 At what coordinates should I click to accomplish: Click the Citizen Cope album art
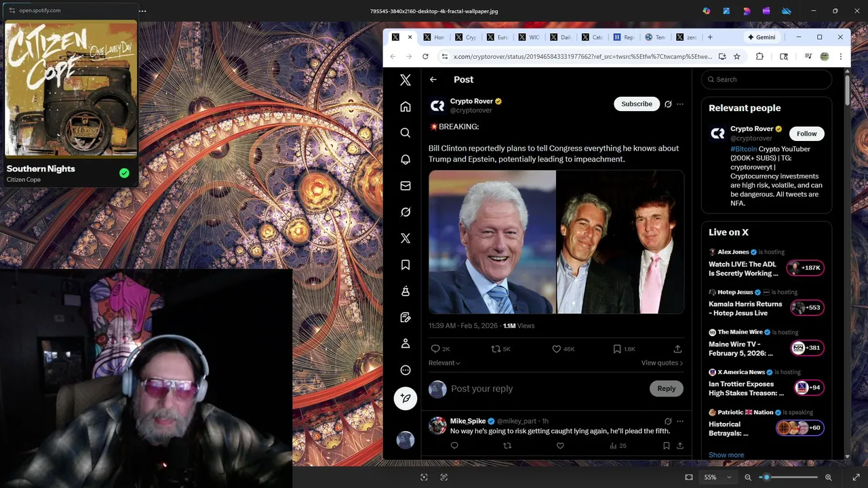[71, 88]
